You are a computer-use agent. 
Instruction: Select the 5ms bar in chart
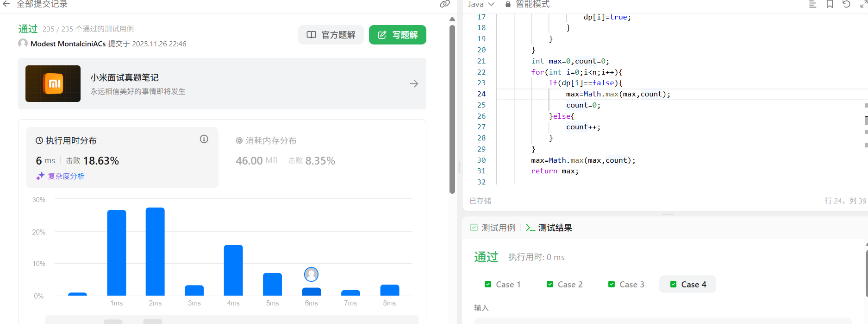[272, 284]
